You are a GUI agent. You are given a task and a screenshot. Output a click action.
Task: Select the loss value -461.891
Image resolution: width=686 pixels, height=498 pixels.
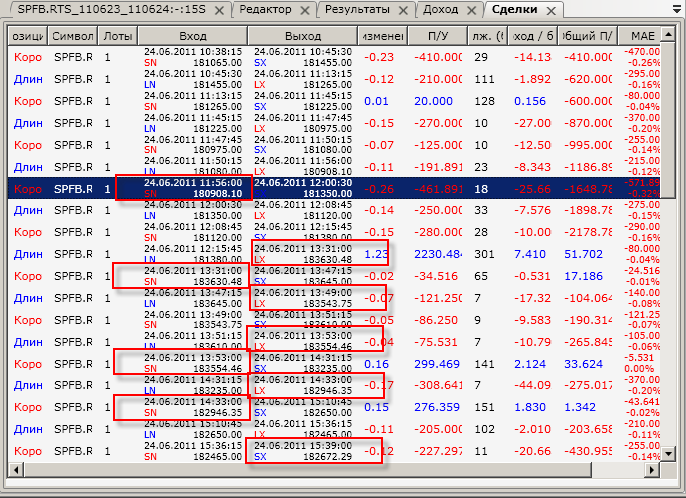(438, 189)
